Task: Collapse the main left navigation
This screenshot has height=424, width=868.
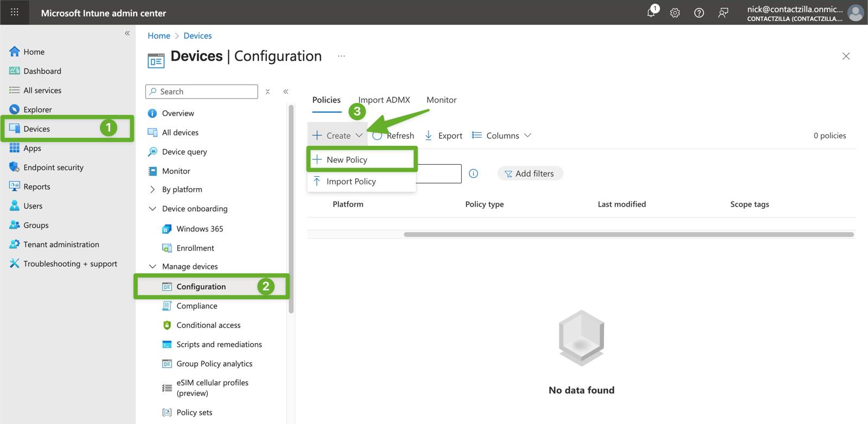Action: (x=127, y=33)
